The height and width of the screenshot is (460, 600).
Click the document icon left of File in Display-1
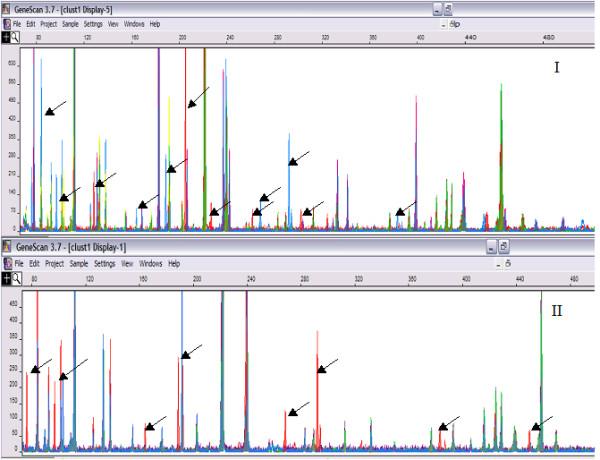(7, 263)
